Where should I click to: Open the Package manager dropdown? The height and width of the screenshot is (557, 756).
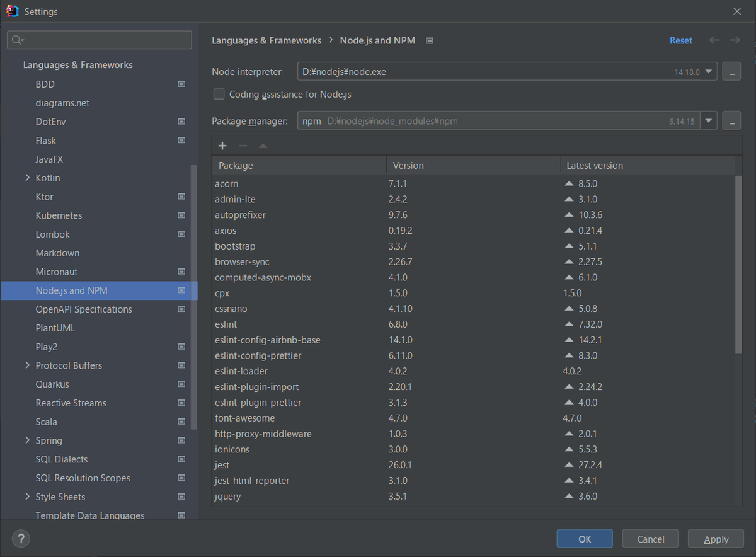click(710, 121)
